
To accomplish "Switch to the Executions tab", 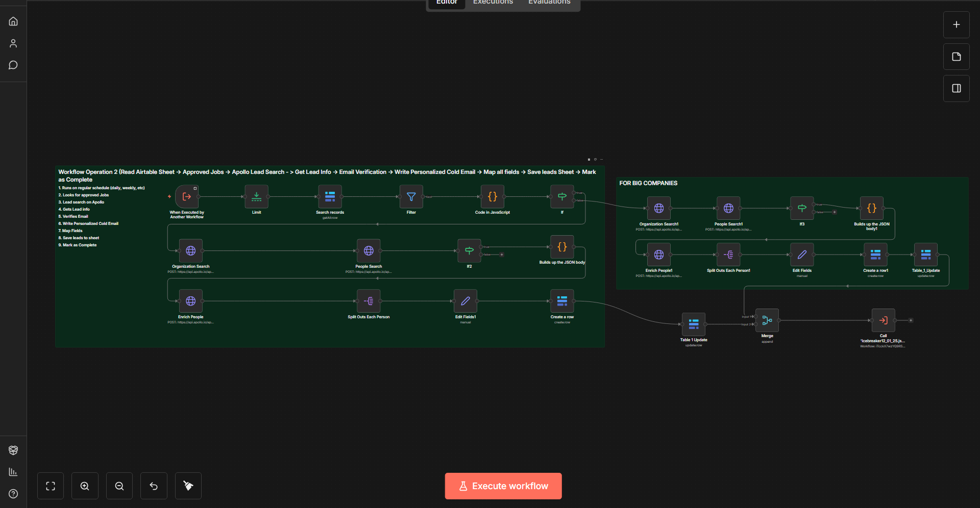I will [493, 3].
